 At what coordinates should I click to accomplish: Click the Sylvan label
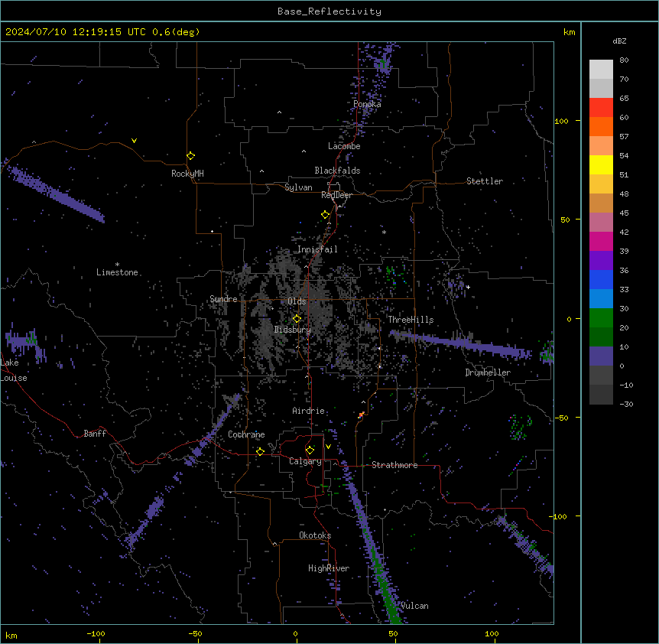298,187
